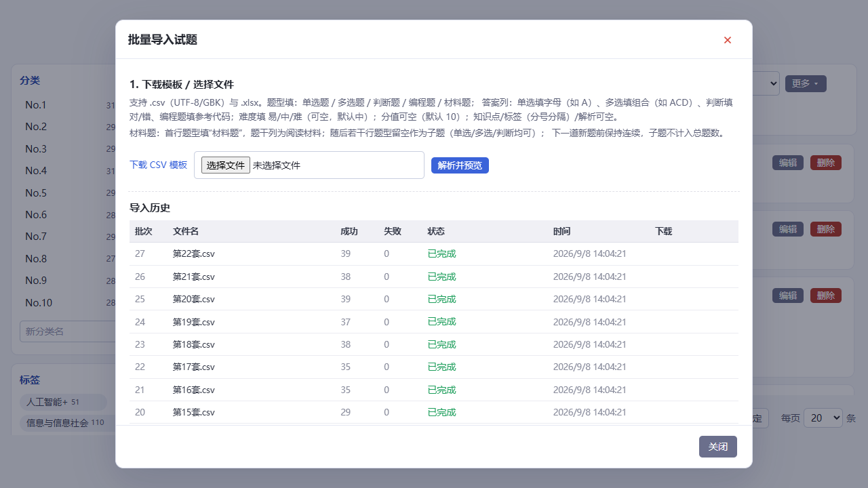Image resolution: width=868 pixels, height=488 pixels.
Task: Click the 成功 column header
Action: pos(349,231)
